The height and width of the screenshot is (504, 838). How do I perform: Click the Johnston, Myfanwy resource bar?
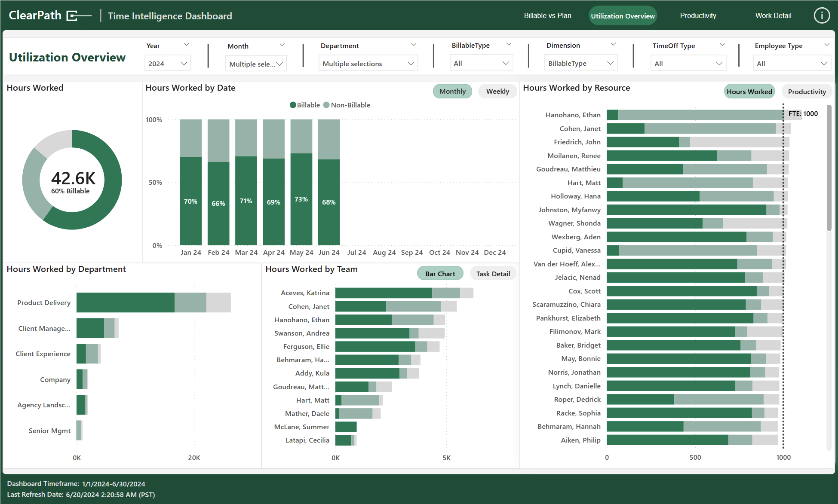pyautogui.click(x=697, y=210)
